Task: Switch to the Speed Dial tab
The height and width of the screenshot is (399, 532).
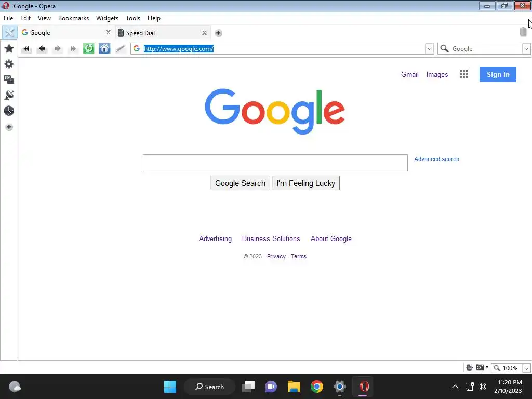Action: pos(162,33)
